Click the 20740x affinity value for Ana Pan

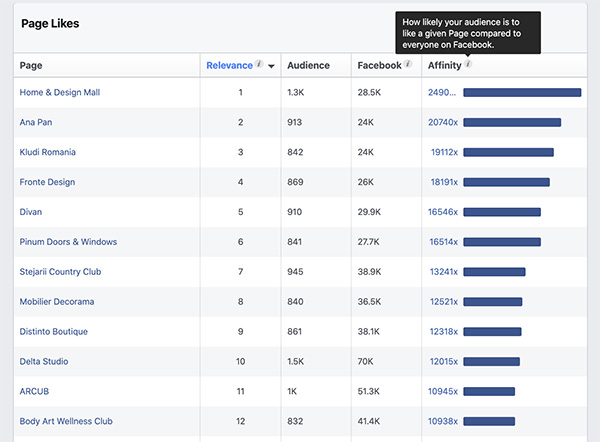coord(442,123)
